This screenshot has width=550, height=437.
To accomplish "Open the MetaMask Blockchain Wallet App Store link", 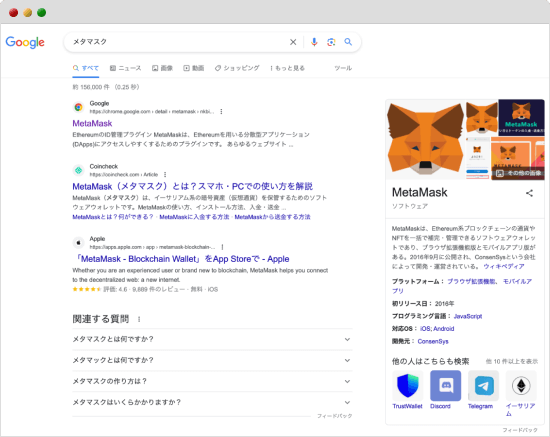I will click(182, 259).
